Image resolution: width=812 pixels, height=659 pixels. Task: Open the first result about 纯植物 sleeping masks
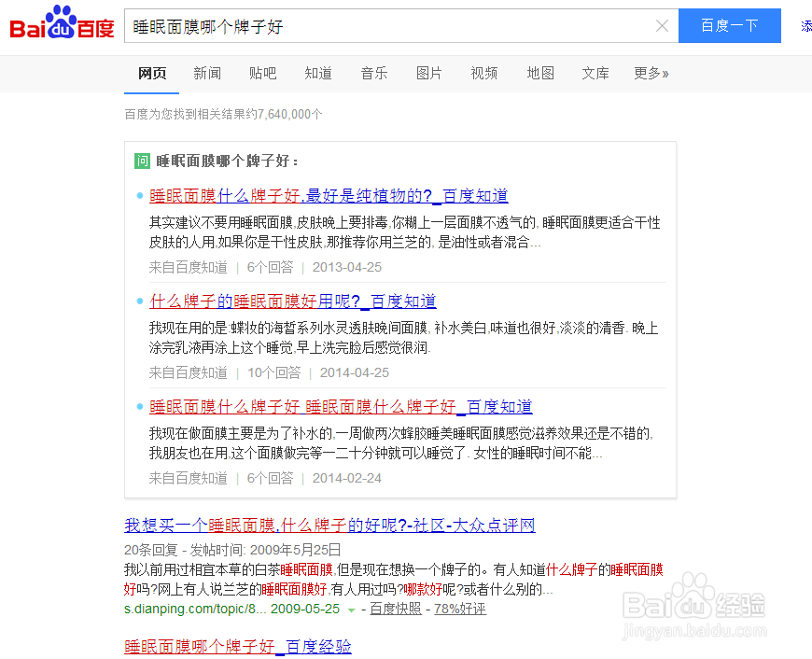click(x=329, y=195)
